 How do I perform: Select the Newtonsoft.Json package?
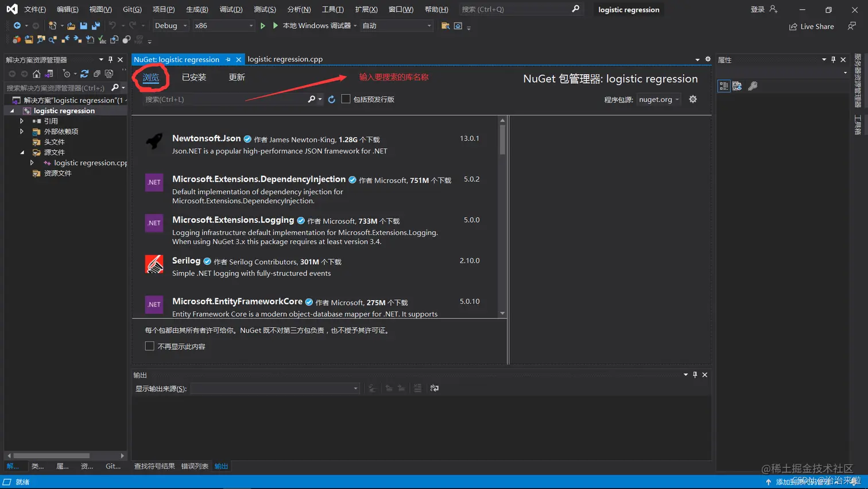point(314,144)
